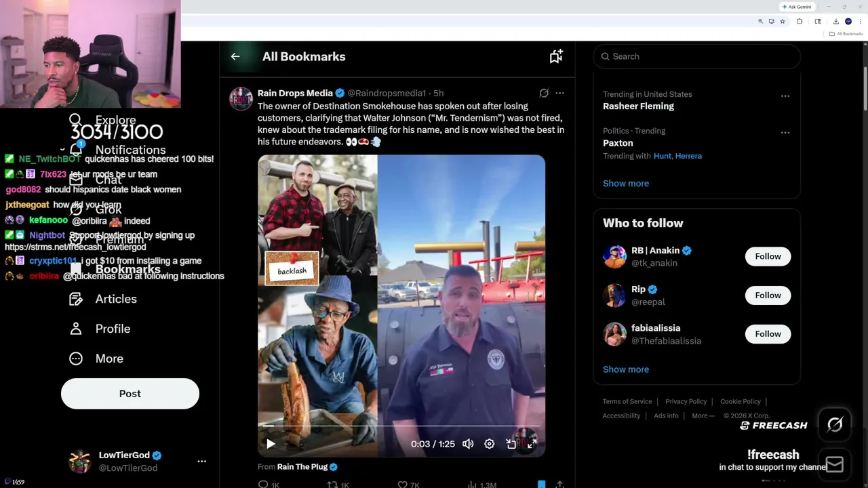Remove the post's bookmark
Image resolution: width=868 pixels, height=488 pixels.
click(x=541, y=484)
